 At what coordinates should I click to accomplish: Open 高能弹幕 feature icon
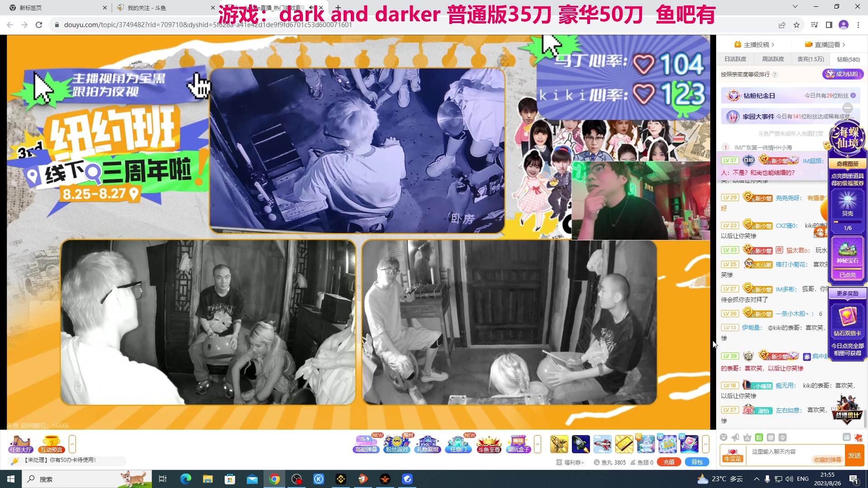coord(366,444)
